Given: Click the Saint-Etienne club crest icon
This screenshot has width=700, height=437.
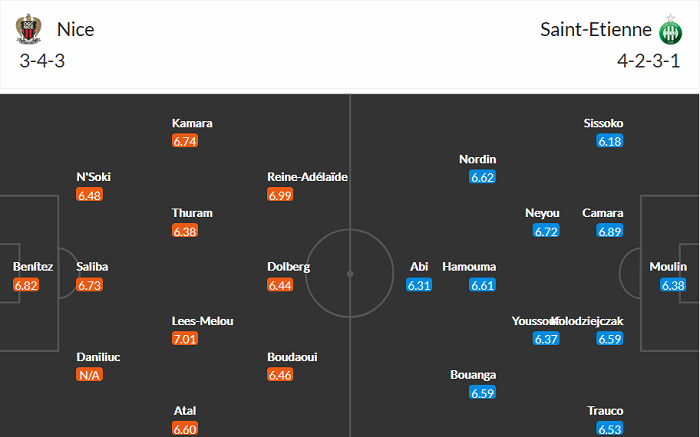Looking at the screenshot, I should click(667, 30).
